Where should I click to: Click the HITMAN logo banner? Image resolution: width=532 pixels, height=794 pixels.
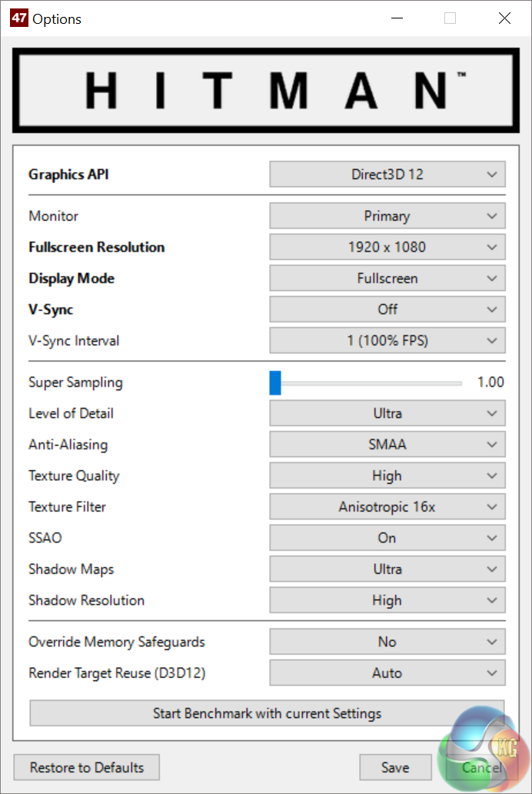pyautogui.click(x=265, y=90)
